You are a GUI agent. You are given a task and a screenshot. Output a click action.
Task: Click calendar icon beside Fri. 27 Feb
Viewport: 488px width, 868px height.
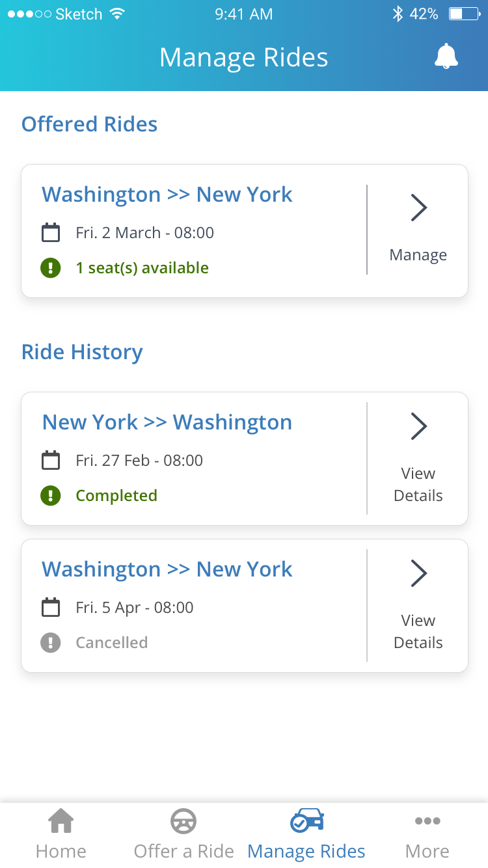[x=51, y=461]
